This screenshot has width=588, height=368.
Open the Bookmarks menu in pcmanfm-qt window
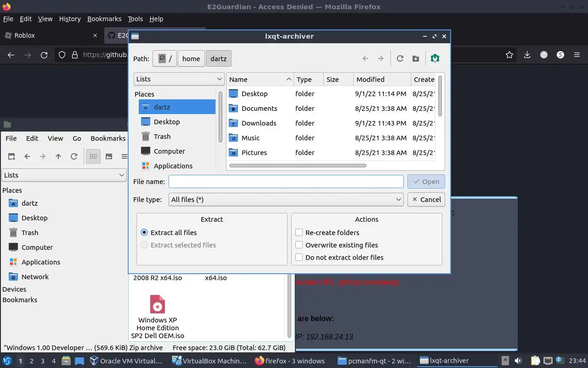coord(108,138)
